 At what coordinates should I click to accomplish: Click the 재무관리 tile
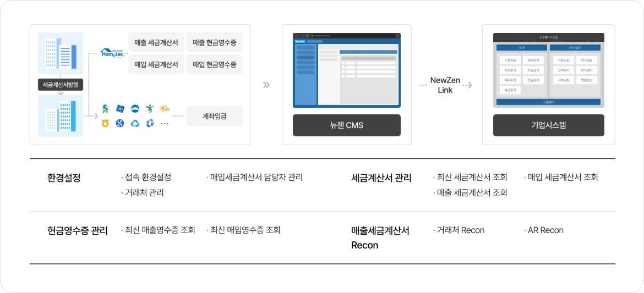[x=533, y=60]
